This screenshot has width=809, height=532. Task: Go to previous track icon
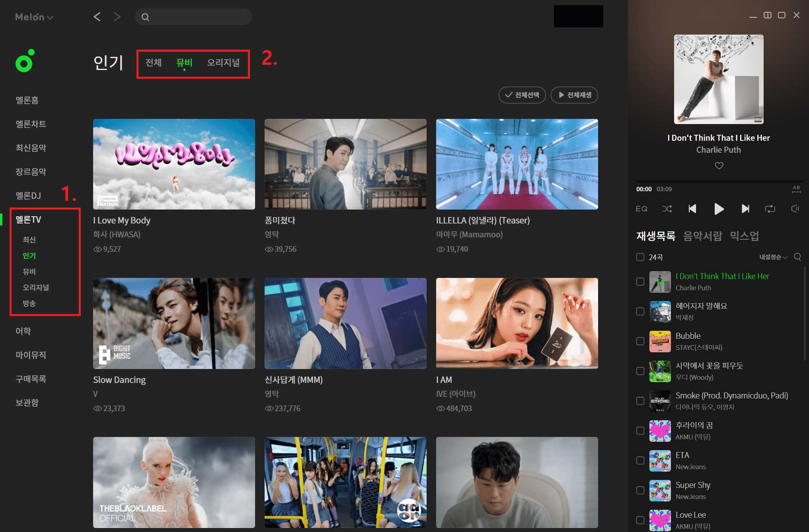pos(692,209)
